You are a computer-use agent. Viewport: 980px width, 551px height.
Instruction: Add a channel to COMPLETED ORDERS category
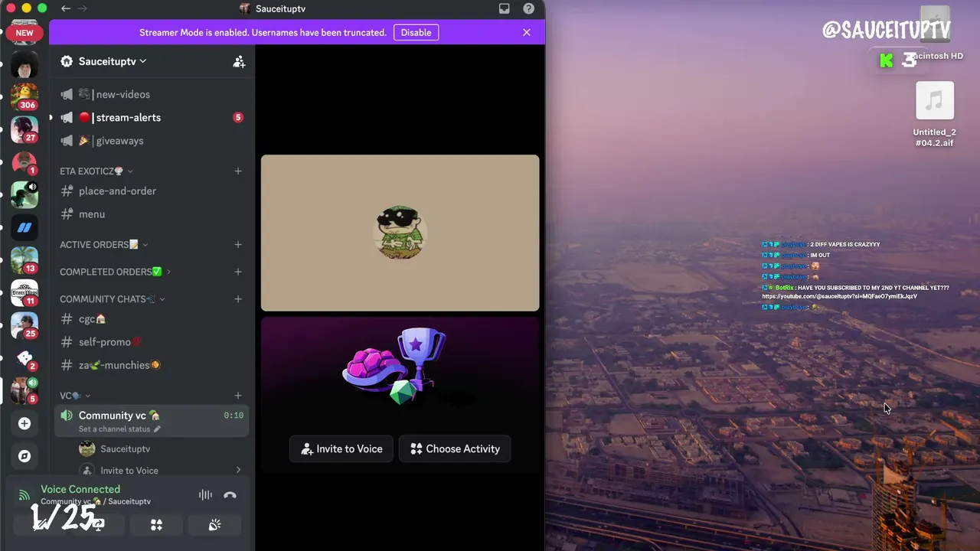pyautogui.click(x=238, y=272)
